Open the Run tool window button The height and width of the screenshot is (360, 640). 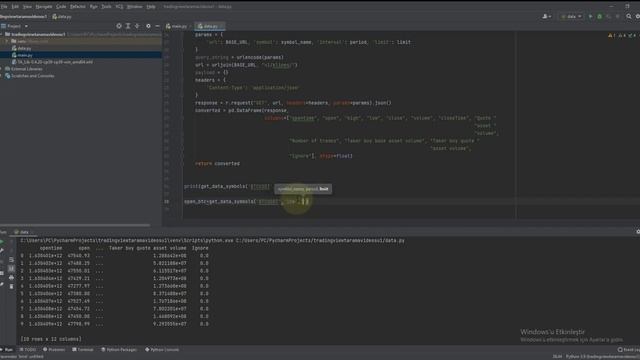tap(7, 350)
